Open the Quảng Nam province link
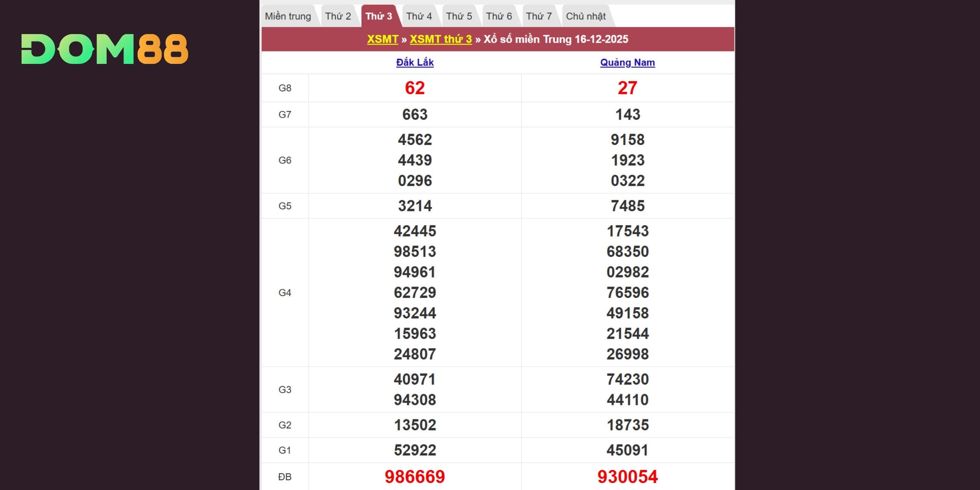The width and height of the screenshot is (980, 490). [x=627, y=62]
